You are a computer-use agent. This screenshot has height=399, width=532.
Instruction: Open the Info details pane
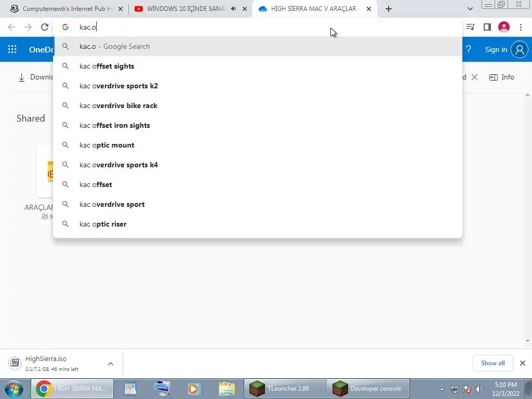click(502, 77)
